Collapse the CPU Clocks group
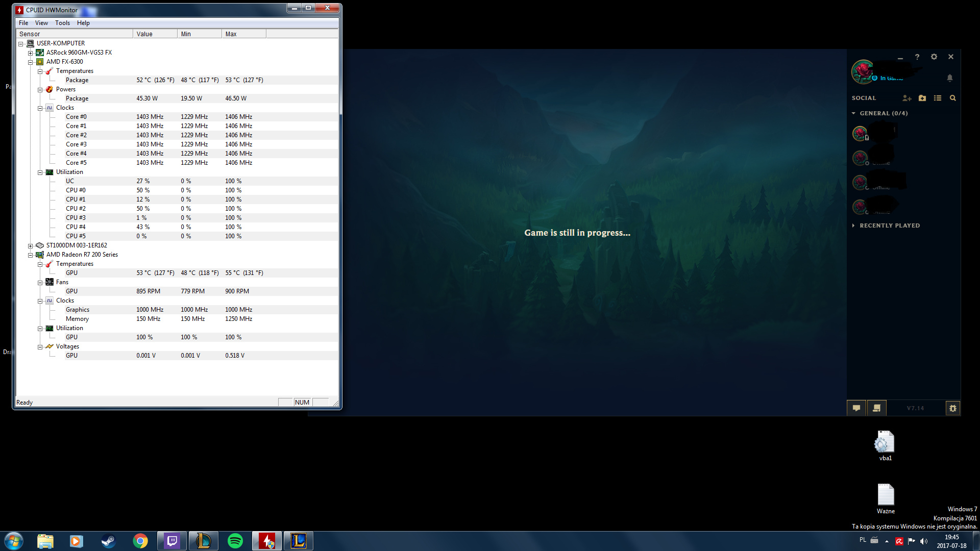The height and width of the screenshot is (551, 980). tap(40, 108)
